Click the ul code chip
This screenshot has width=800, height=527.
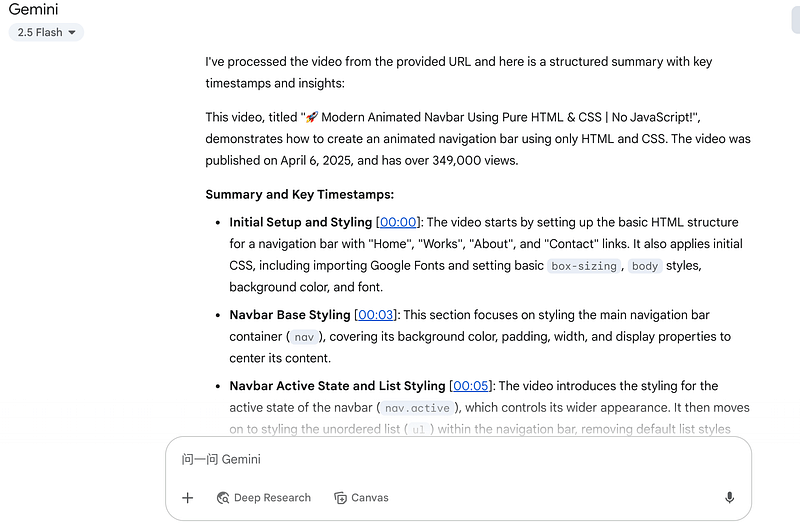click(x=418, y=430)
